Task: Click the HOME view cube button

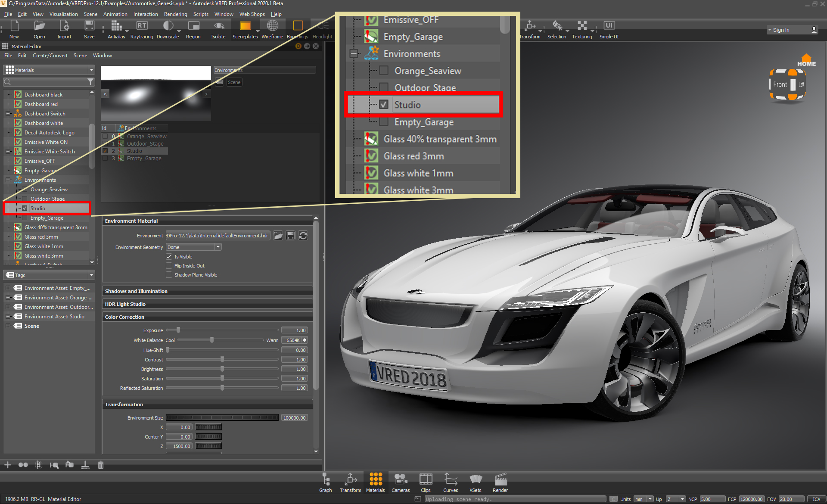Action: (x=806, y=61)
